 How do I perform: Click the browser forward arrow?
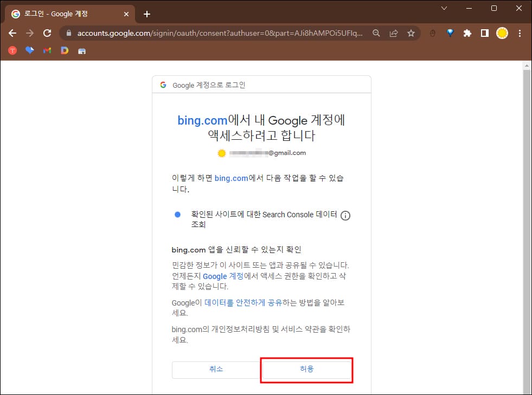tap(30, 33)
